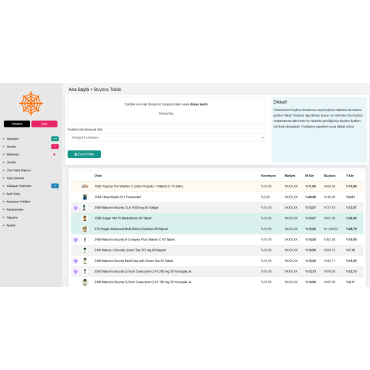
Task: Click the purple diamond icon on the CLA 1000 mg row
Action: tap(76, 208)
